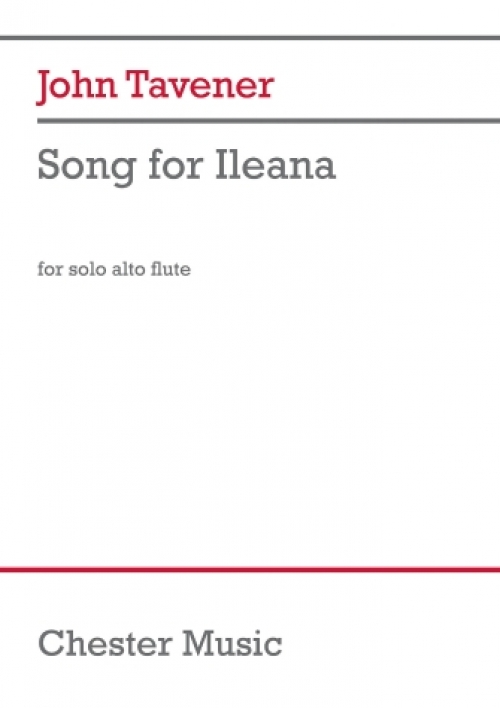Click the capital "S" of Song
This screenshot has height=708, width=500.
(49, 164)
